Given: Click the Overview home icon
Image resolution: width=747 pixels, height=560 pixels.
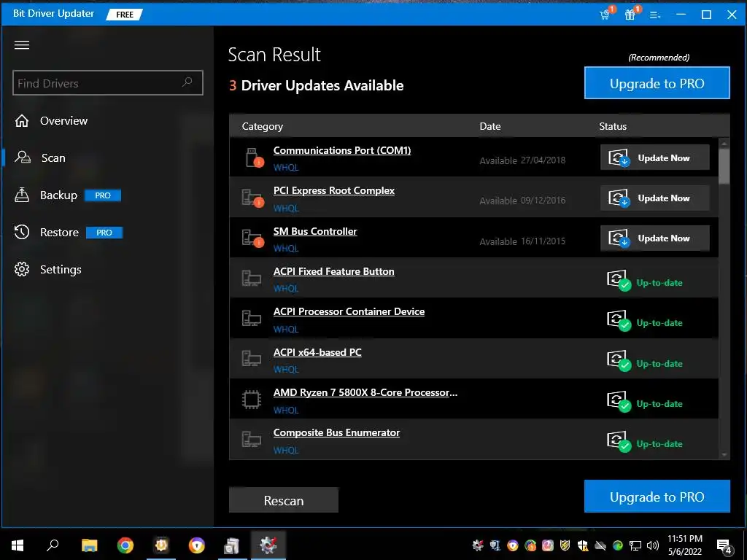Looking at the screenshot, I should pos(22,121).
